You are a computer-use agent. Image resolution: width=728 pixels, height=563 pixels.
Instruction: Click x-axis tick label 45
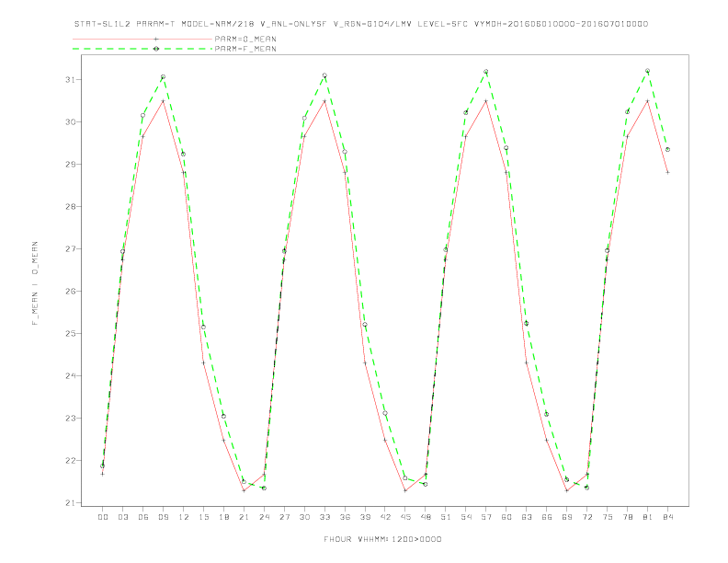(405, 517)
